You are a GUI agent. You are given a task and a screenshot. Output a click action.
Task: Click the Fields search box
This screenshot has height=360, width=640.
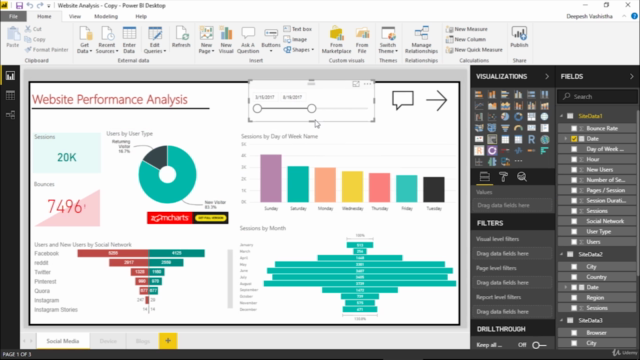click(x=597, y=97)
